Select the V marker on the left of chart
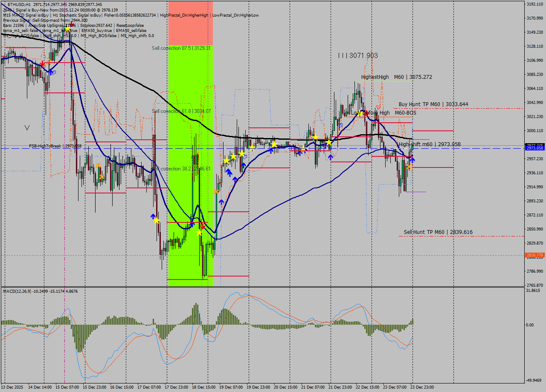 point(27,127)
